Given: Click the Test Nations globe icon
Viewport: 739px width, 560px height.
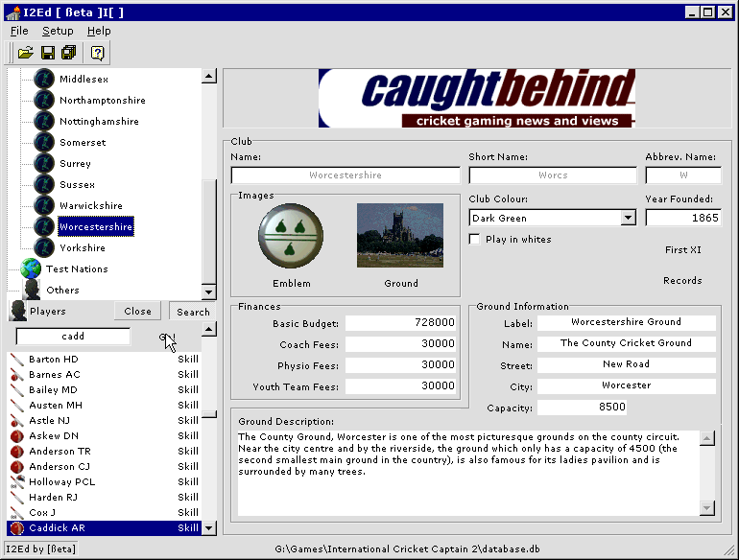Looking at the screenshot, I should pos(32,268).
